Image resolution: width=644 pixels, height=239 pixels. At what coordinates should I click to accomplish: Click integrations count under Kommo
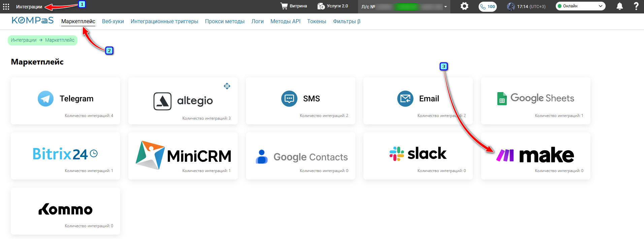tap(89, 226)
